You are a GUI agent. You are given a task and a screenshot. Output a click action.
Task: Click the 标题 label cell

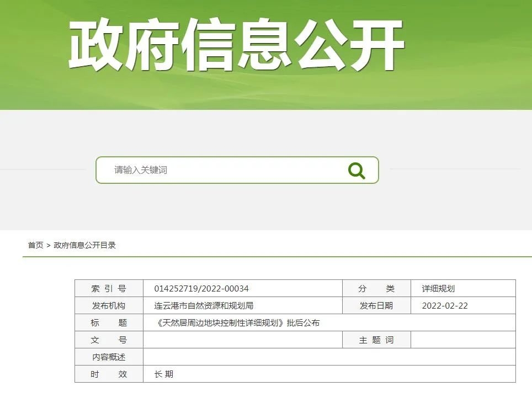(109, 322)
